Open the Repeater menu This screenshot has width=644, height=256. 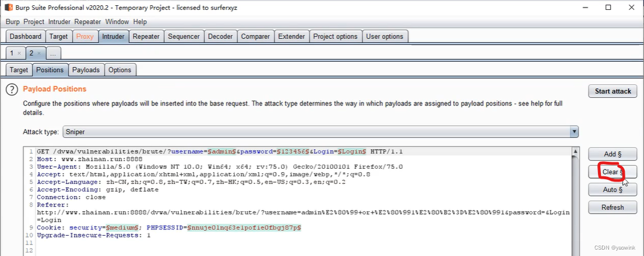(87, 22)
